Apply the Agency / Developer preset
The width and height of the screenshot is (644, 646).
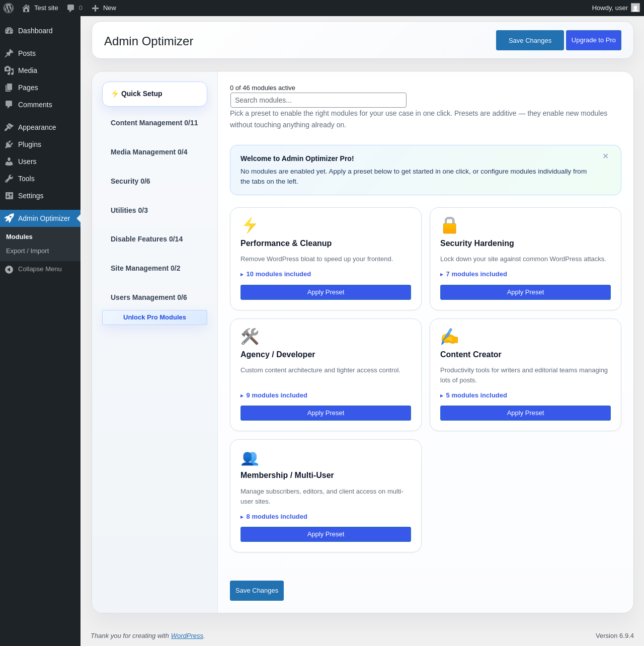[326, 413]
